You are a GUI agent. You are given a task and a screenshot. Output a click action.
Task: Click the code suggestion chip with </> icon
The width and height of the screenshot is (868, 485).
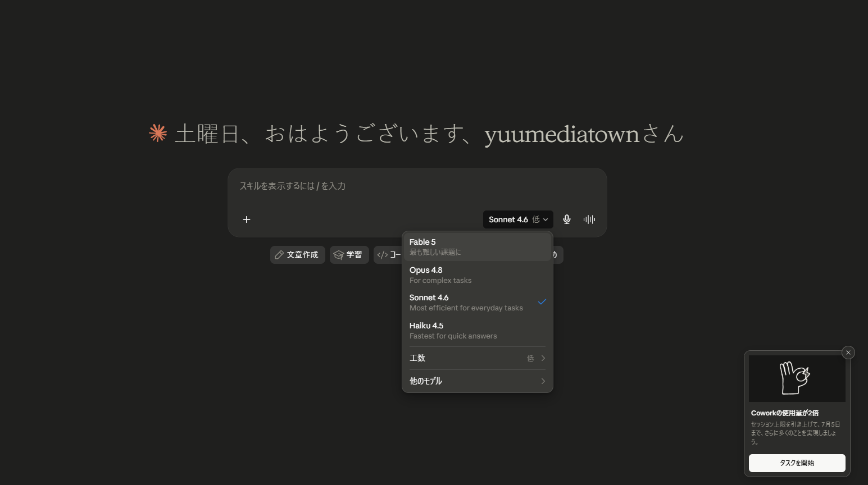click(x=388, y=255)
